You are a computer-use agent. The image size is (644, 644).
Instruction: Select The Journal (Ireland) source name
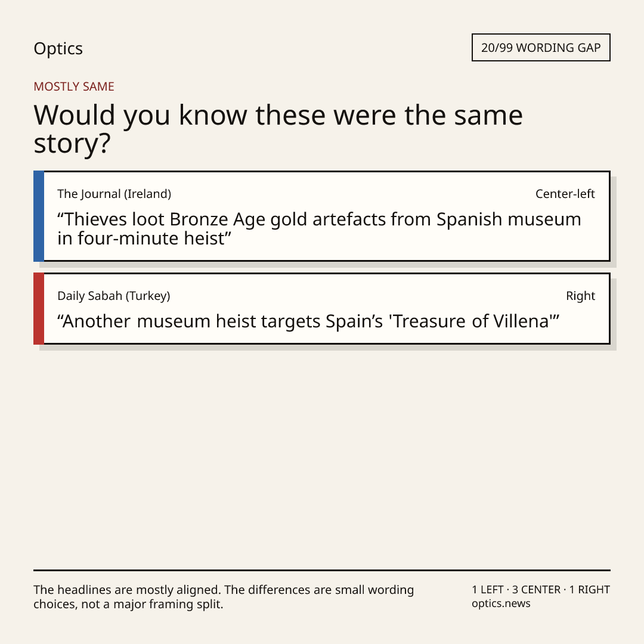(x=114, y=194)
